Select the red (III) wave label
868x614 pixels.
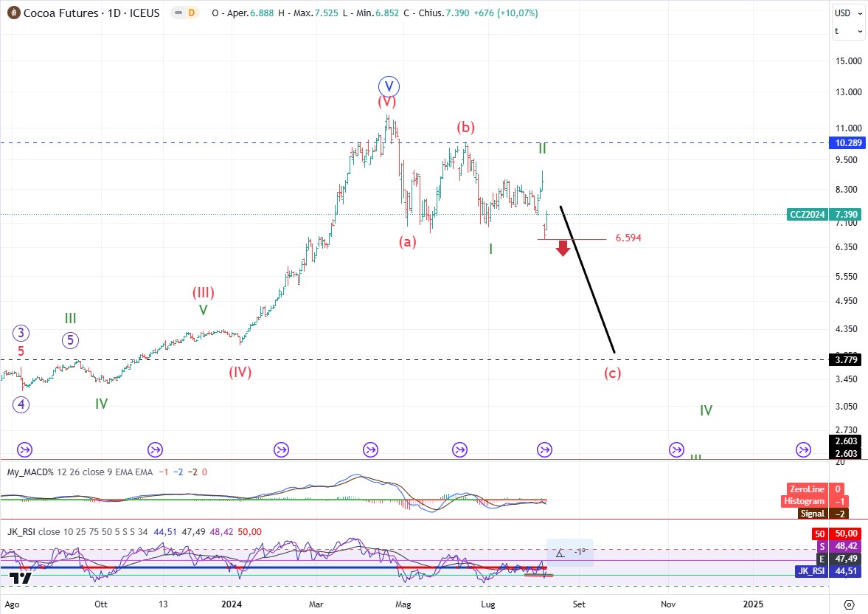pos(203,292)
